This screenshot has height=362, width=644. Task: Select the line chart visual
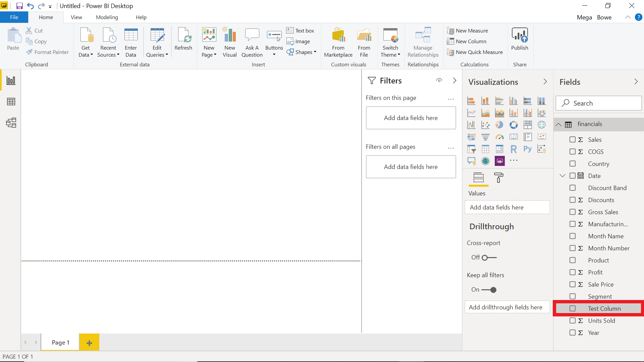471,113
